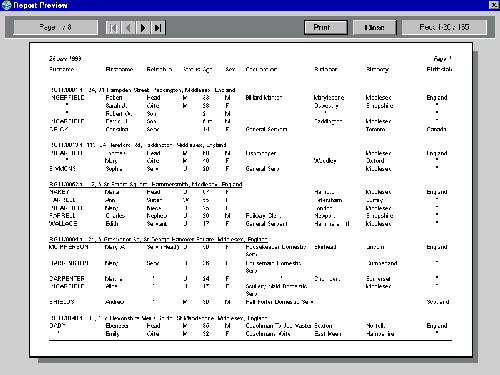Jump to the last report page

point(158,28)
